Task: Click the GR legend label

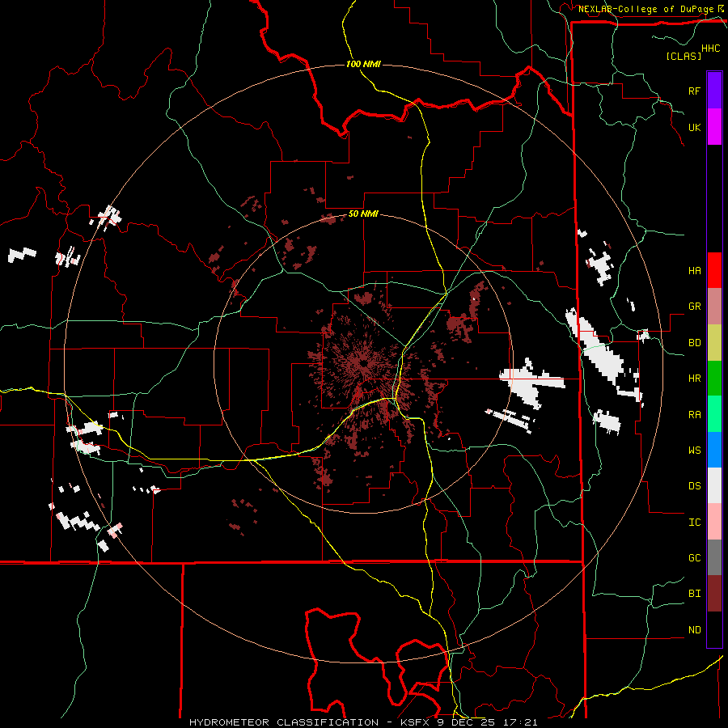Action: tap(694, 307)
